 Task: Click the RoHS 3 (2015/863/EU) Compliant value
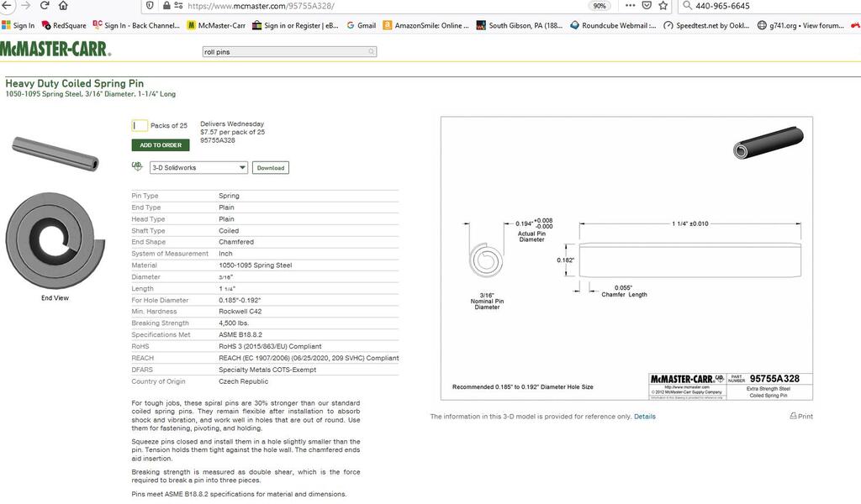click(270, 346)
